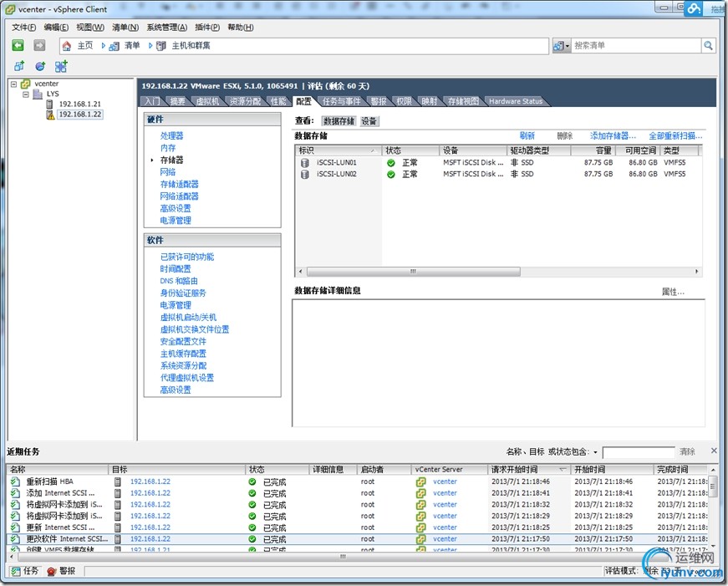The image size is (728, 586).
Task: Switch to the 虚拟机 tab
Action: 207,101
